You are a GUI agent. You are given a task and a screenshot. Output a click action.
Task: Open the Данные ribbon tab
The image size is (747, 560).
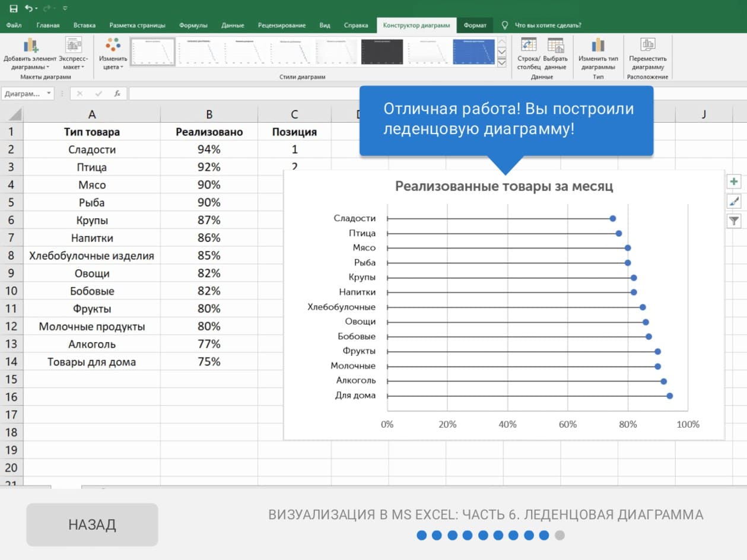click(233, 26)
